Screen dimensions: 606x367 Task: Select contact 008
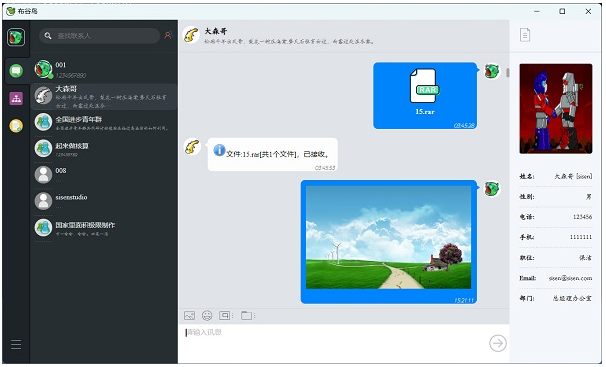(104, 175)
